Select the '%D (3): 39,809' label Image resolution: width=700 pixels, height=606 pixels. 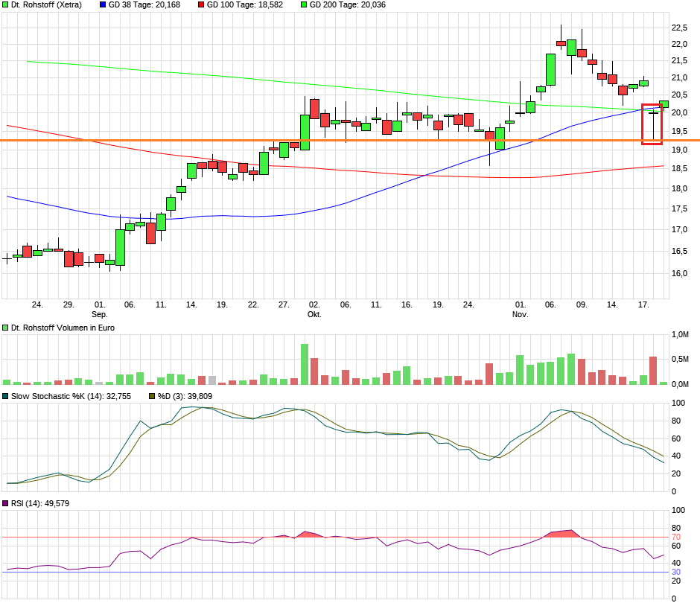coord(185,396)
